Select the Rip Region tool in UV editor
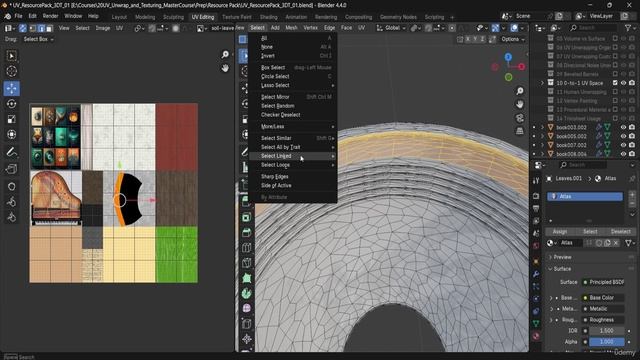This screenshot has height=360, width=640. point(11,169)
